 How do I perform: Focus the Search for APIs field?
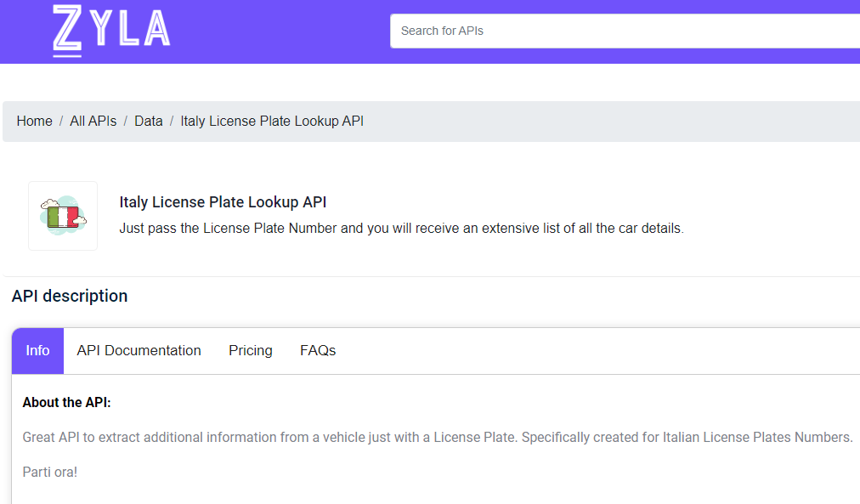click(x=625, y=31)
